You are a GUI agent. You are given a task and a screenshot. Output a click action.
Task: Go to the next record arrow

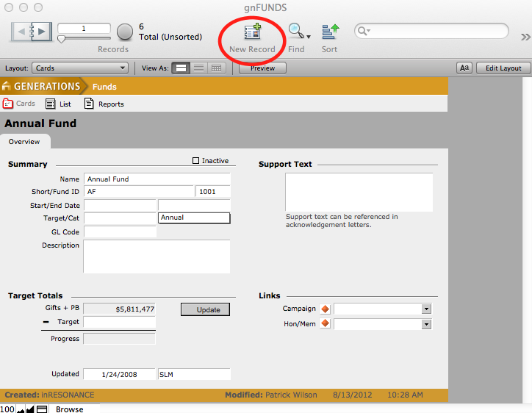pos(42,32)
